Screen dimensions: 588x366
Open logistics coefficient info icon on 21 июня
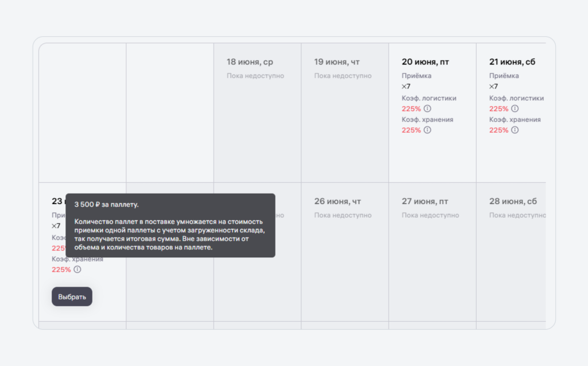coord(514,109)
